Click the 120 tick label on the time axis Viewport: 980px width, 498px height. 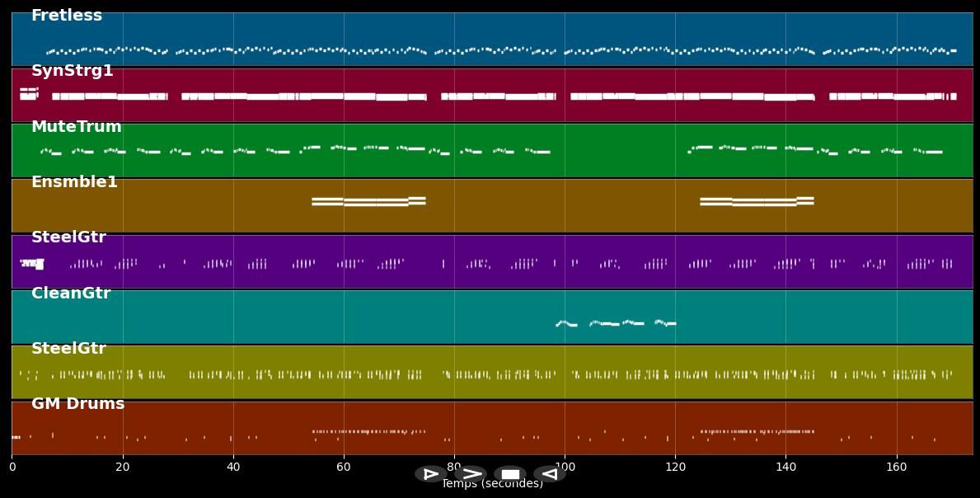(x=675, y=467)
